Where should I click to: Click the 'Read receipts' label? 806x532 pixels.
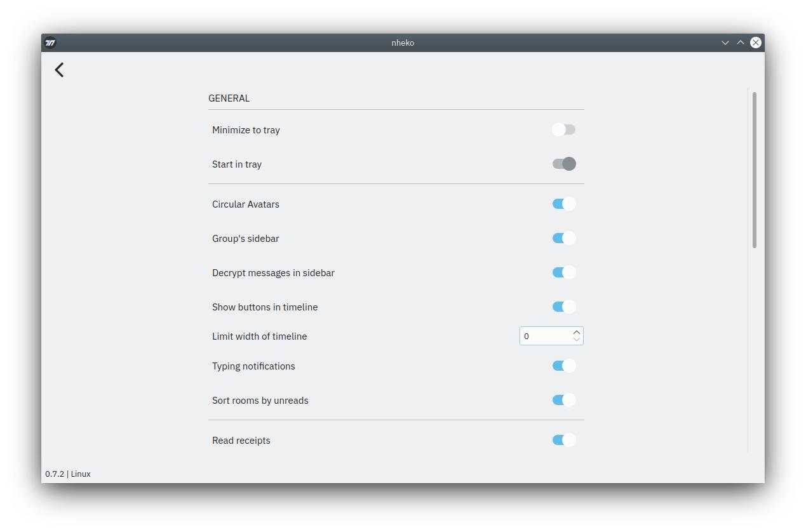point(241,441)
